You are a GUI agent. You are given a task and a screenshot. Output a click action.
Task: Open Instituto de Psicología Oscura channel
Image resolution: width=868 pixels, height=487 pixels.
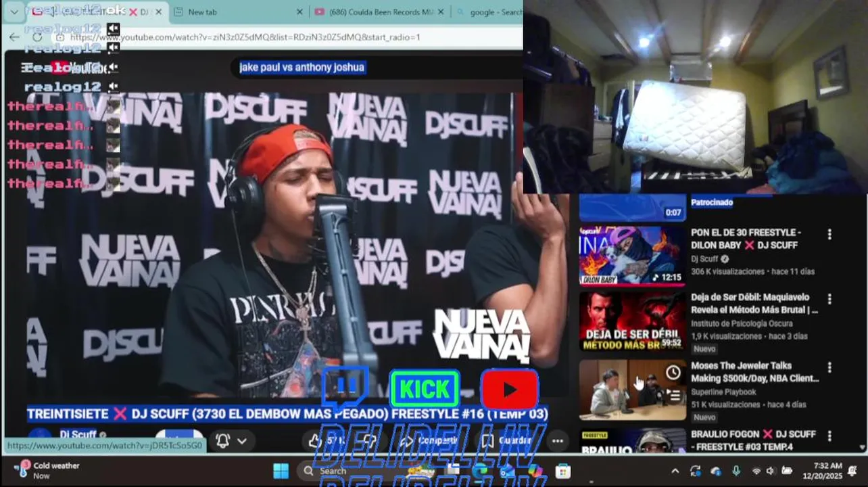tap(742, 324)
